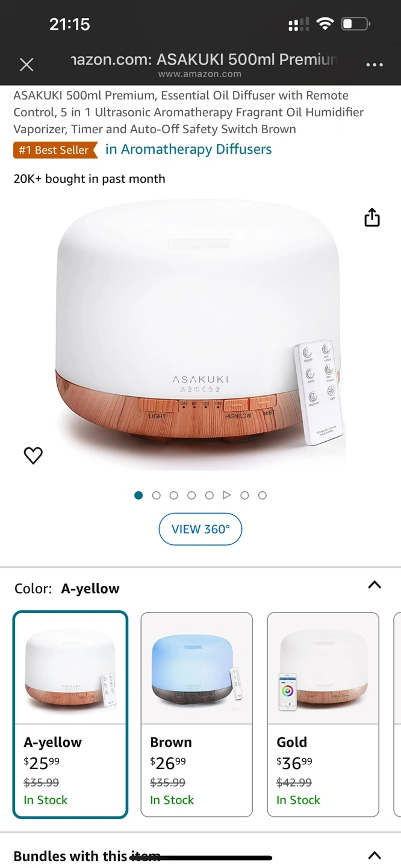Choose the Brown color option
The width and height of the screenshot is (401, 868).
(x=196, y=714)
